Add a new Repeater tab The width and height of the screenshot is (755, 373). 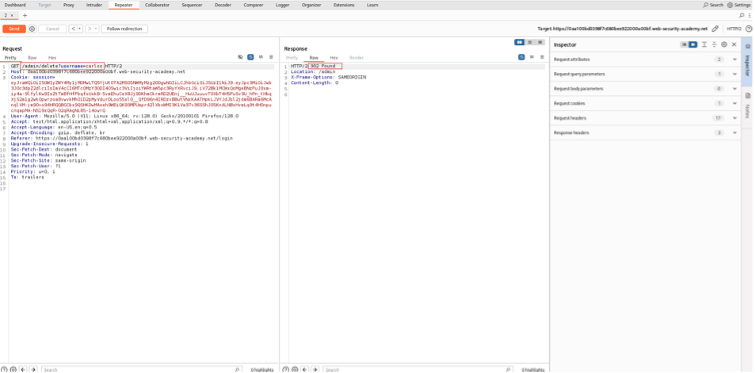click(25, 16)
